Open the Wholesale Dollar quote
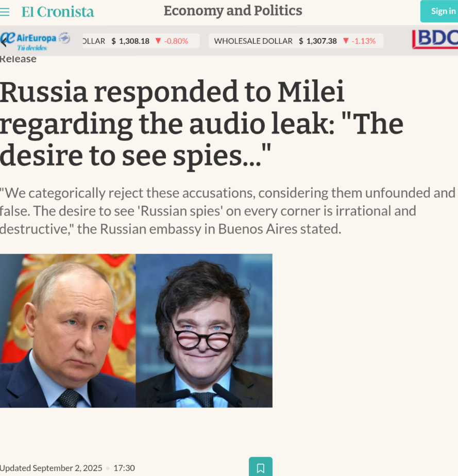 pyautogui.click(x=296, y=41)
